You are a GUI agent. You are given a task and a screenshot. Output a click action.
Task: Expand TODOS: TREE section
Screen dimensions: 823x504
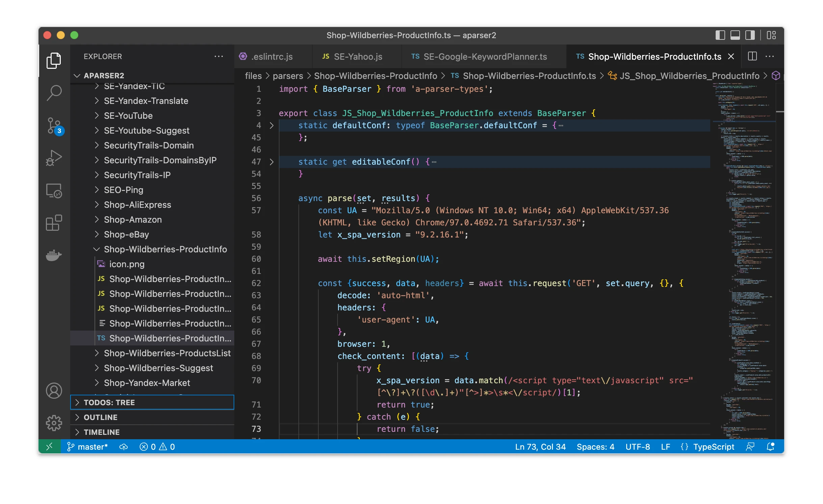point(152,402)
